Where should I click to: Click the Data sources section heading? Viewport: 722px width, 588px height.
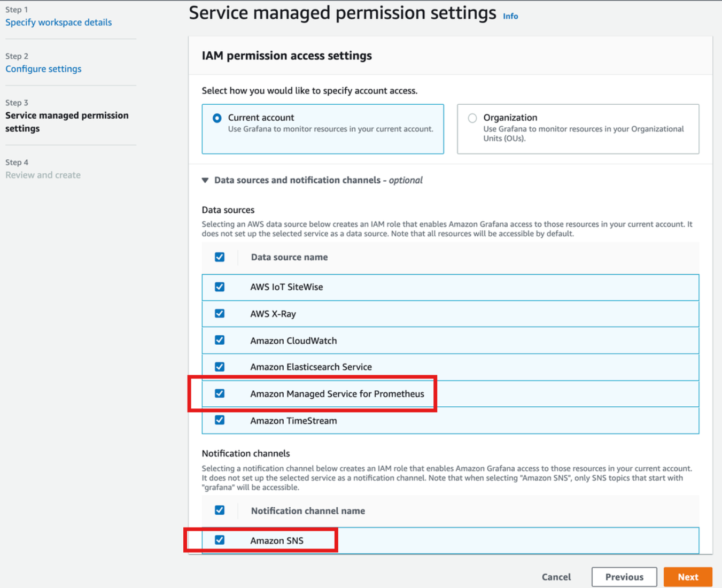tap(228, 210)
